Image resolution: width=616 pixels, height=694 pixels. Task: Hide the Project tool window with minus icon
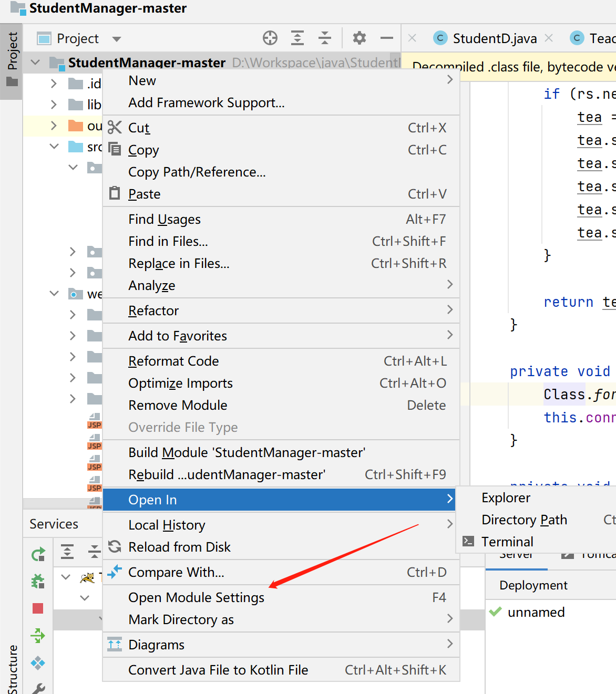point(387,38)
